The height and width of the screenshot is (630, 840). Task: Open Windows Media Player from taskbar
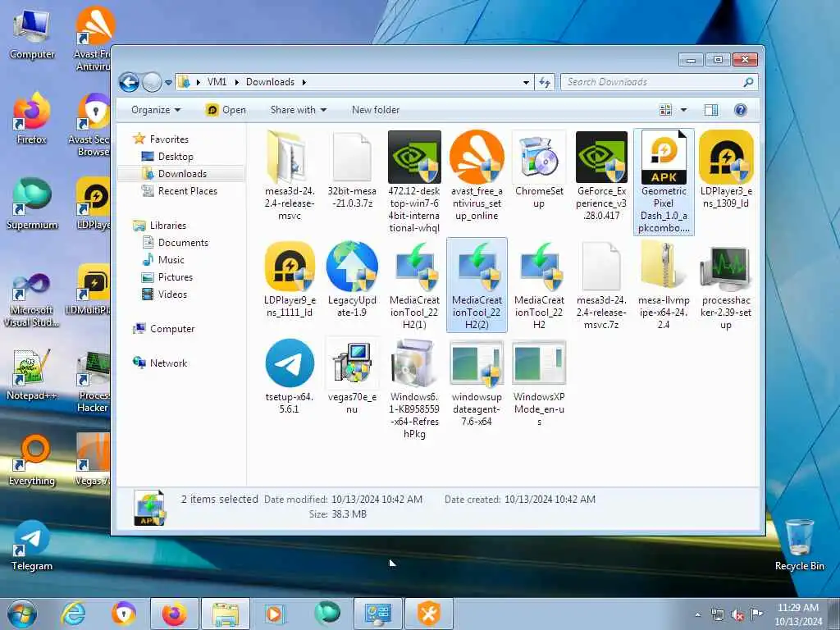tap(275, 614)
